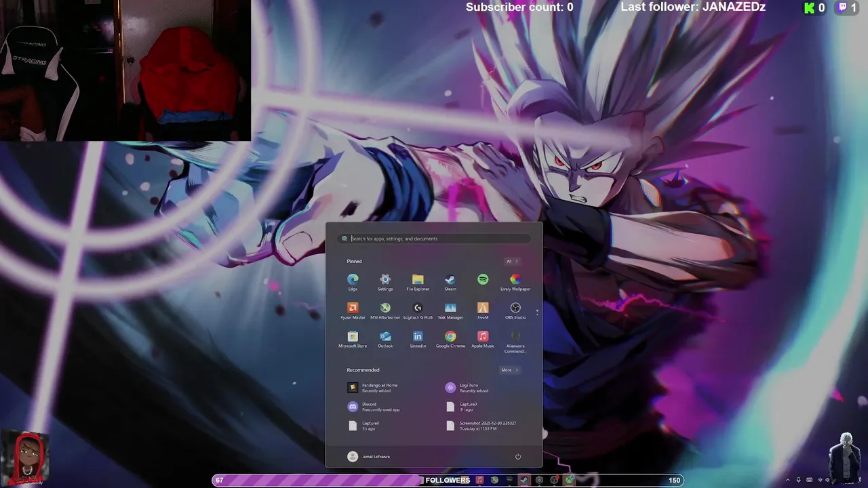Screen dimensions: 868x488
Task: Launch Steam from the Start menu pinned apps
Action: (x=450, y=282)
